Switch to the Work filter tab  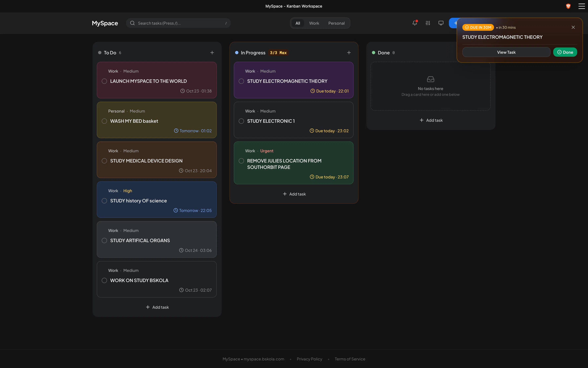(x=314, y=23)
